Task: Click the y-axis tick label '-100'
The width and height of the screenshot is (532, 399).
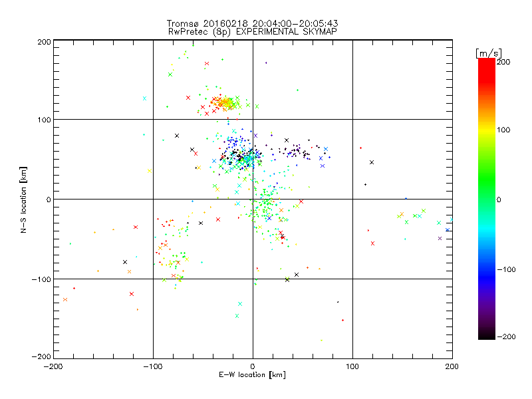Action: [x=41, y=279]
